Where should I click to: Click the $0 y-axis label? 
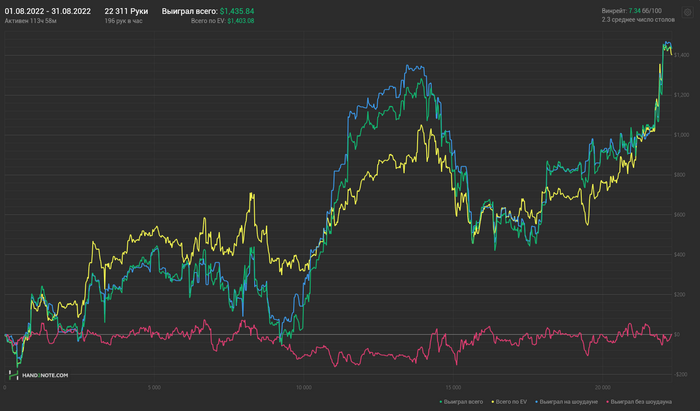(x=677, y=334)
